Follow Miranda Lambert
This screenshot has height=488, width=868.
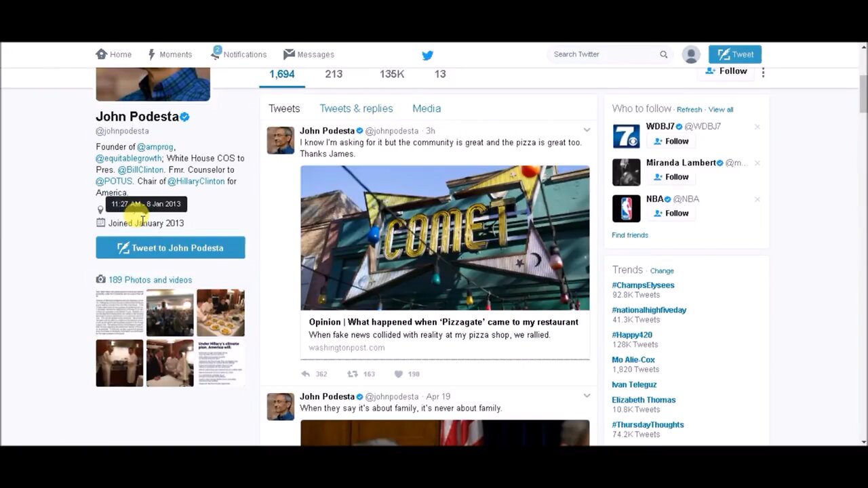pos(671,177)
